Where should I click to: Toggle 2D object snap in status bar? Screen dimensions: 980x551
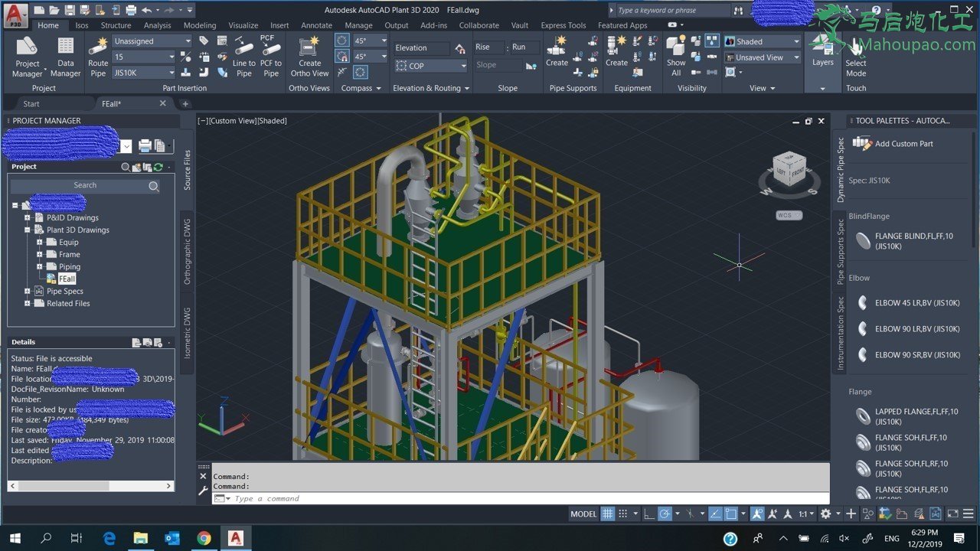(x=731, y=514)
